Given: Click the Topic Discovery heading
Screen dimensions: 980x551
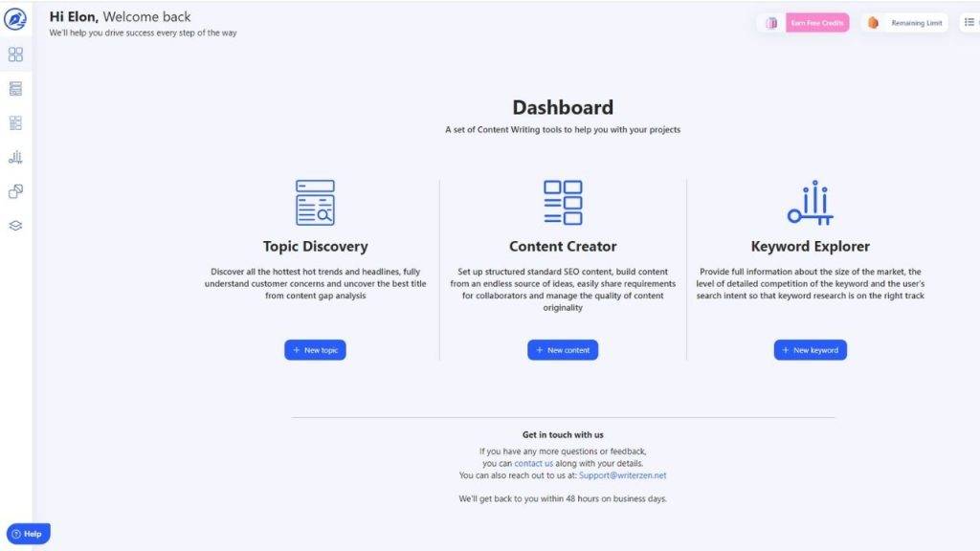Looking at the screenshot, I should 315,246.
